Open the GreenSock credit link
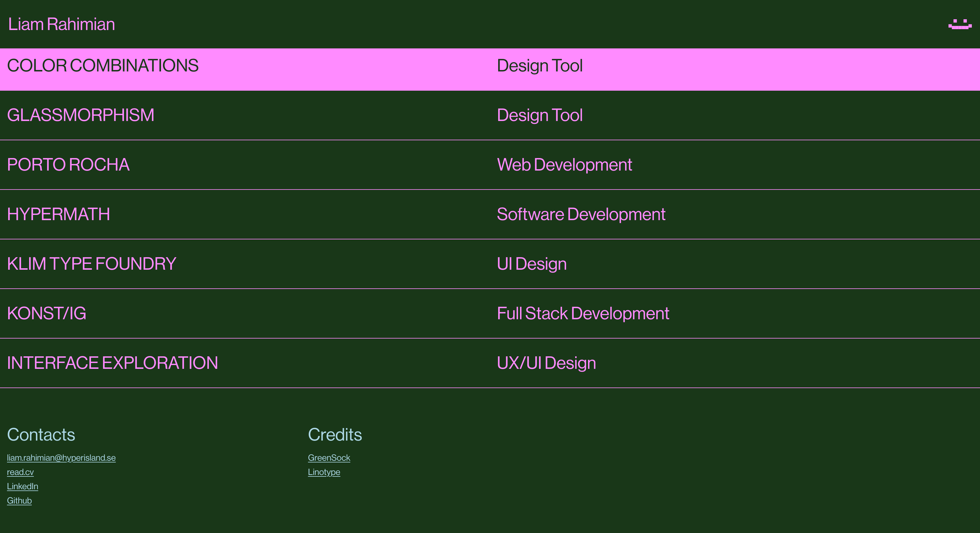Screen dimensions: 980x533 tap(329, 458)
